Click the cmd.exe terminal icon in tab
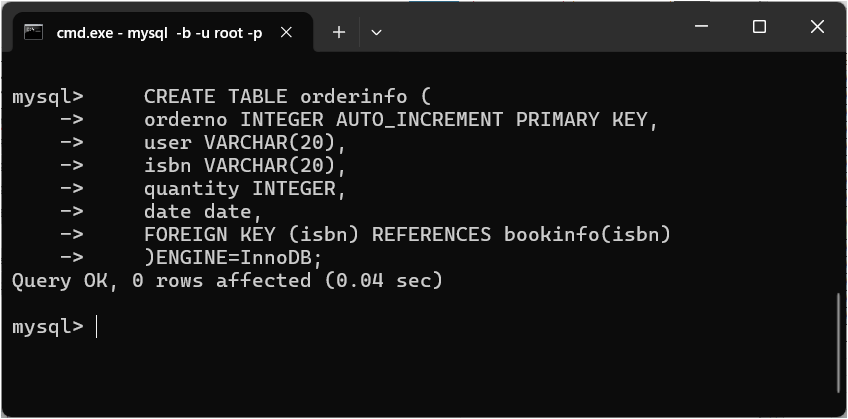This screenshot has height=419, width=848. 33,32
